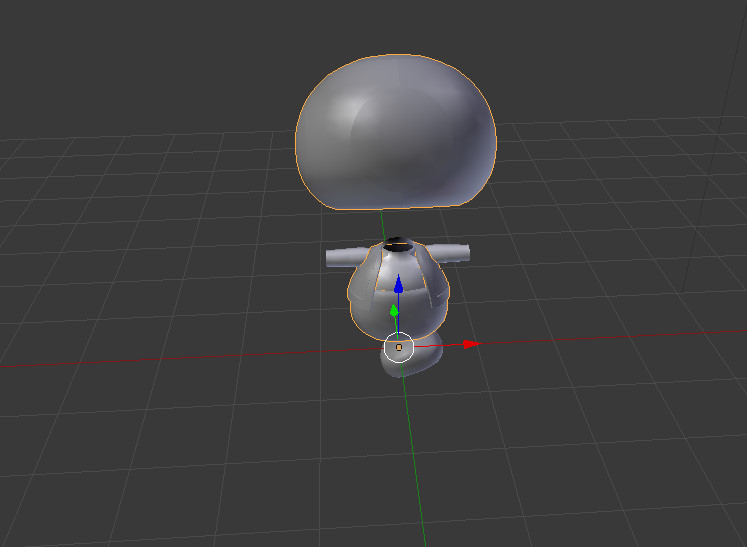Click the green Y-axis gizmo arrow
Viewport: 747px width, 547px height.
(x=394, y=311)
